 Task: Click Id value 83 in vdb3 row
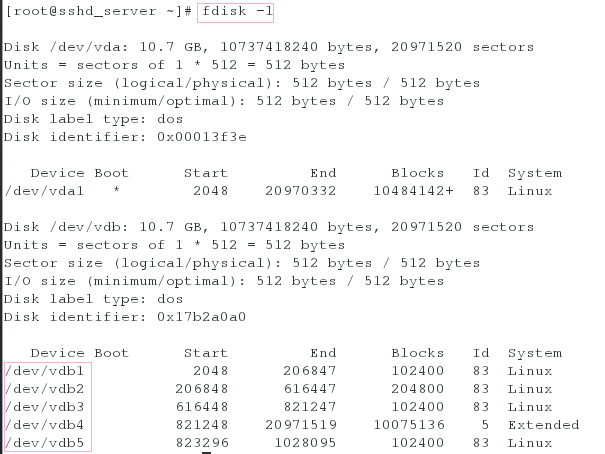[481, 407]
